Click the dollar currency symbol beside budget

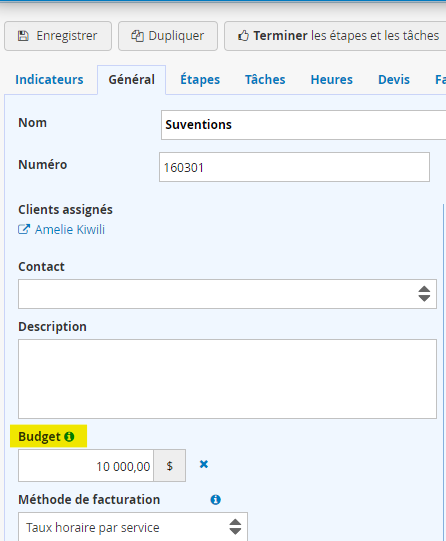coord(169,466)
